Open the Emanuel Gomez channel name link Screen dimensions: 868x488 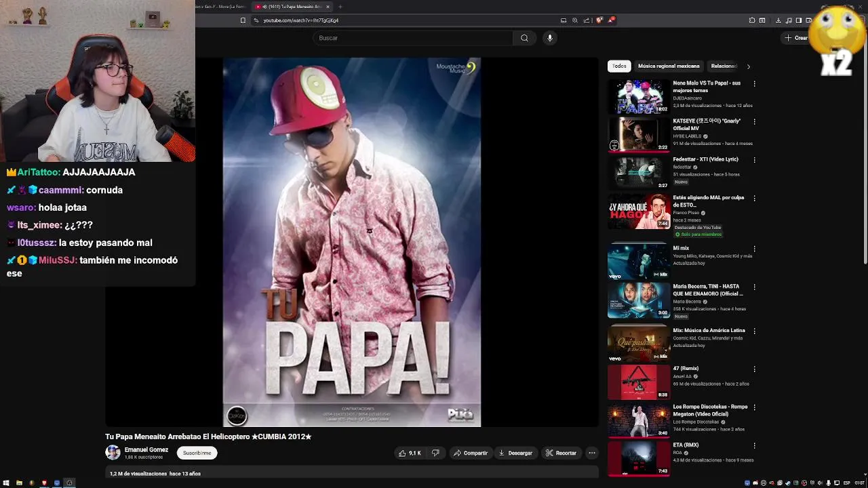146,449
